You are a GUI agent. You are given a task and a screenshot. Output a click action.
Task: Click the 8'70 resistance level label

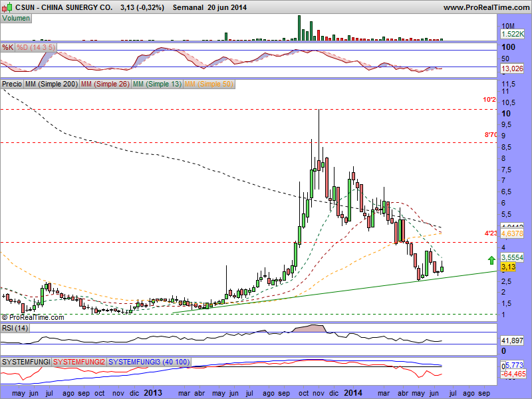490,135
